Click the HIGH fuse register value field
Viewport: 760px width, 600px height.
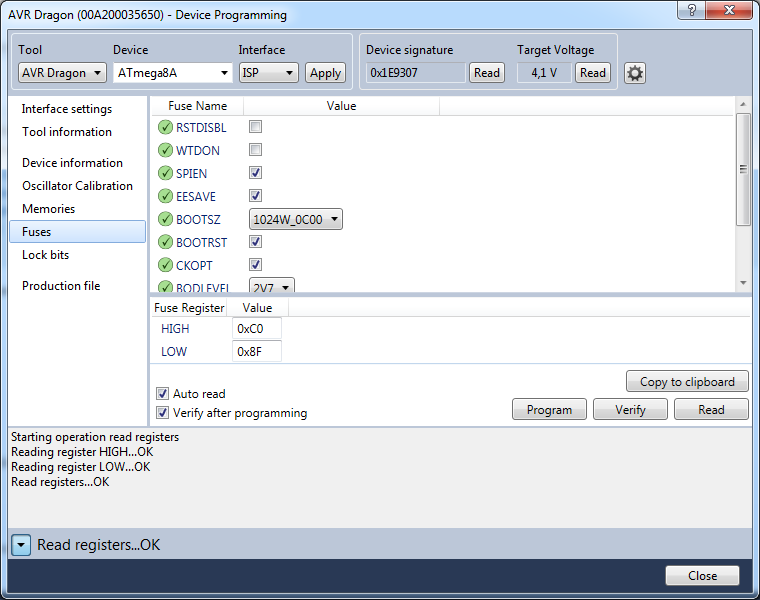257,329
